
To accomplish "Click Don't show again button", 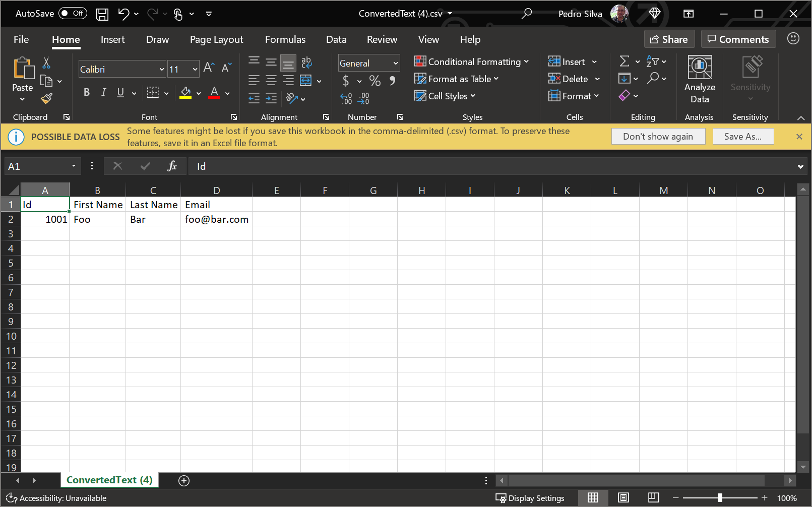I will click(658, 137).
